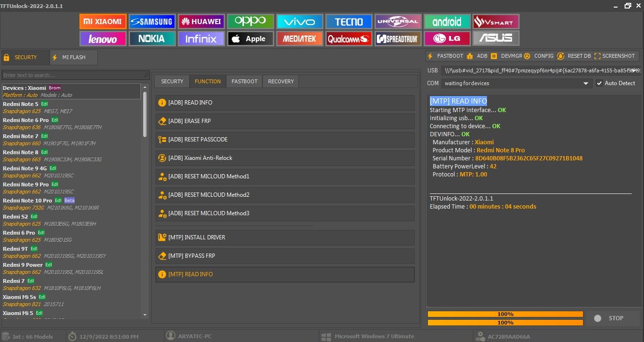Run [ADB] Xiaomi Anti-Relock
The height and width of the screenshot is (342, 644).
pyautogui.click(x=285, y=158)
